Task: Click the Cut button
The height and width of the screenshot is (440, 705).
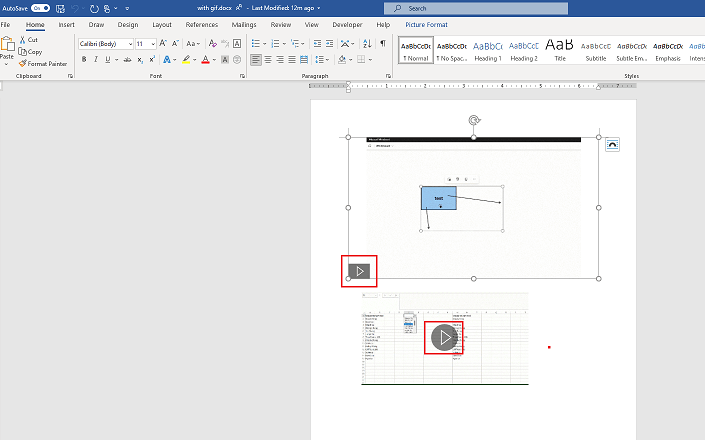Action: point(29,40)
